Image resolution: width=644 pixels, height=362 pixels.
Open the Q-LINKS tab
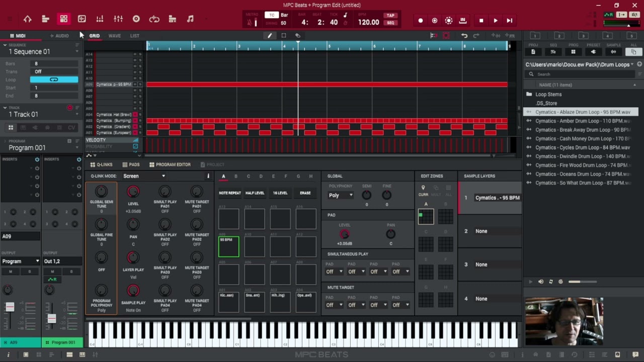click(102, 165)
